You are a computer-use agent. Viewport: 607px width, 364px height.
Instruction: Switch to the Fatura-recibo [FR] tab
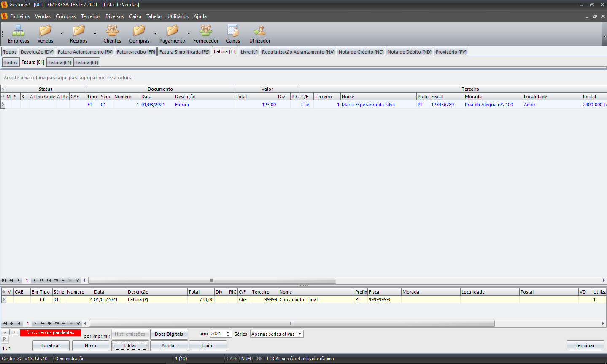click(x=136, y=52)
